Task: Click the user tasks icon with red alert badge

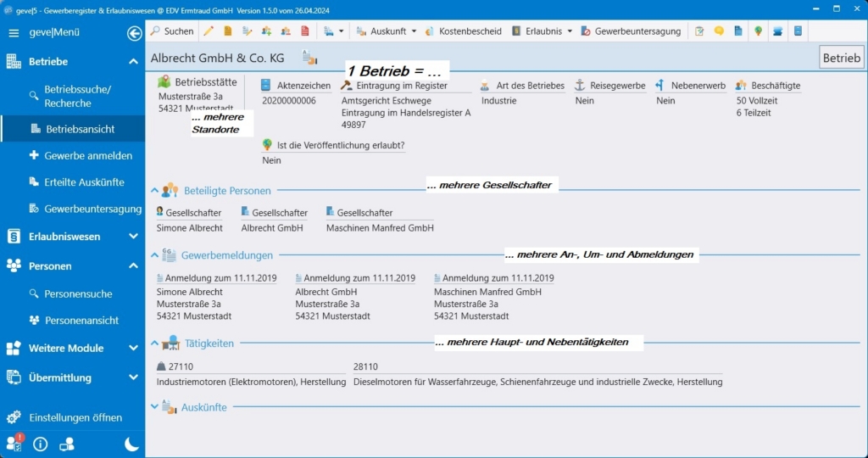Action: pyautogui.click(x=14, y=443)
